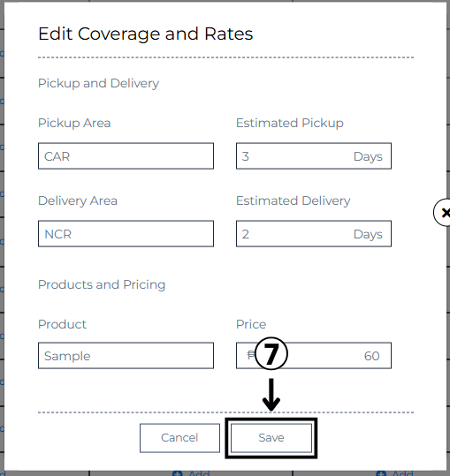Focus the Pickup Area field containing CAR

tap(126, 156)
